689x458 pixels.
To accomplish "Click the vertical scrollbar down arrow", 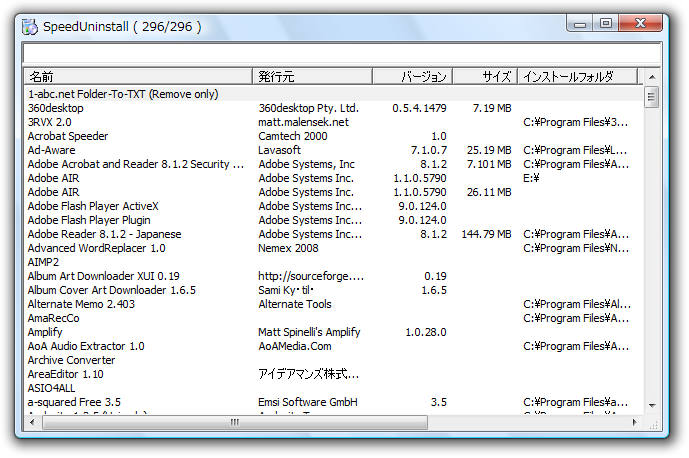I will coord(652,406).
